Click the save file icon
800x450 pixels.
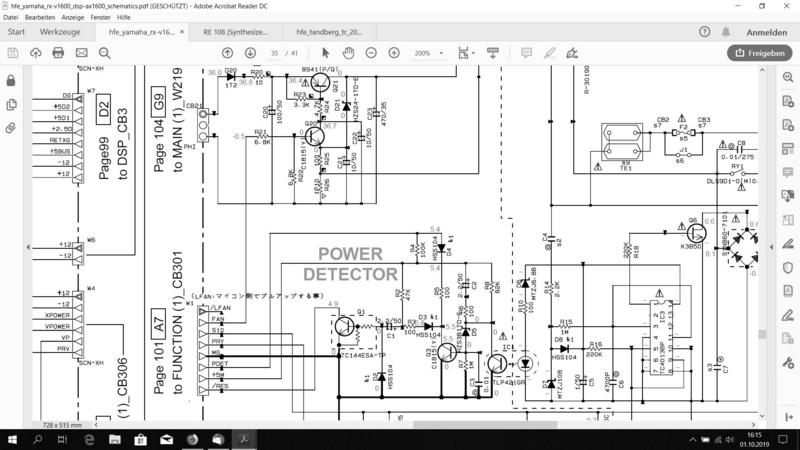13,53
